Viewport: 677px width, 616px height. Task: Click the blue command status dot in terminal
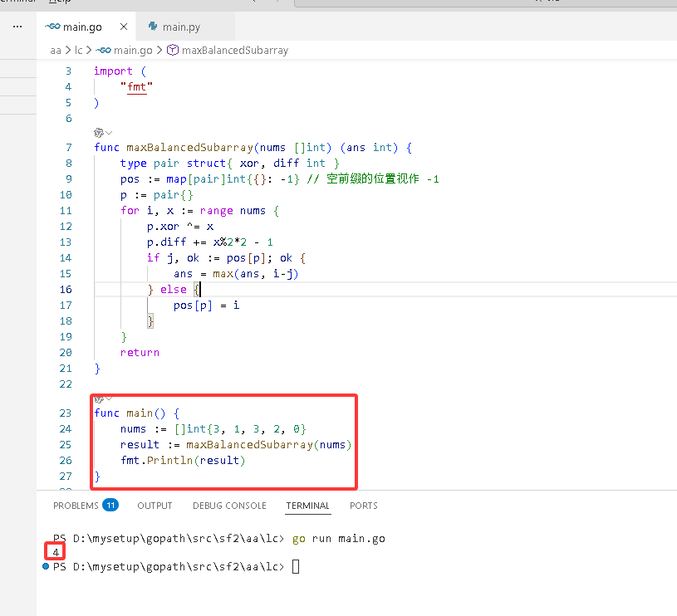[46, 566]
